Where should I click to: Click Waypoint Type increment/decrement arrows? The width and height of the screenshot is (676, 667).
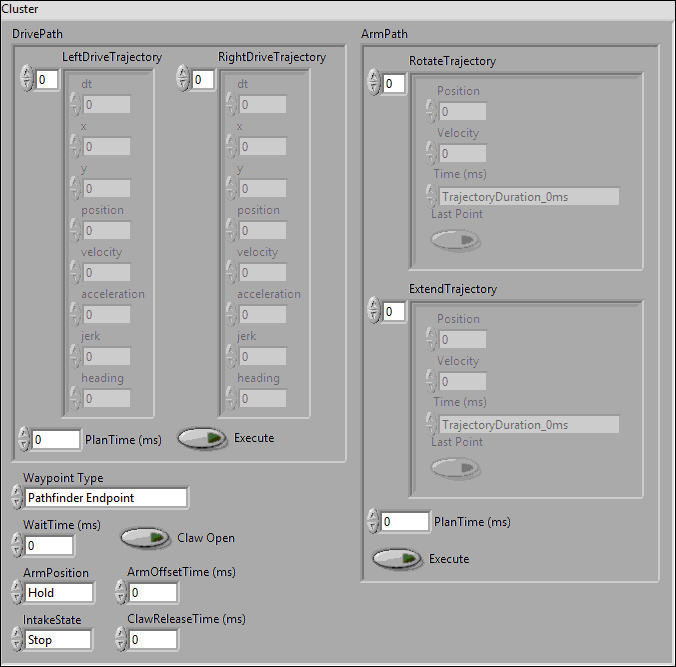click(x=17, y=497)
